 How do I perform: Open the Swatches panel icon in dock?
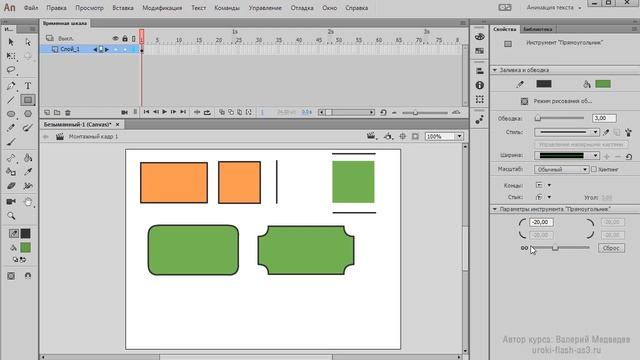point(480,51)
